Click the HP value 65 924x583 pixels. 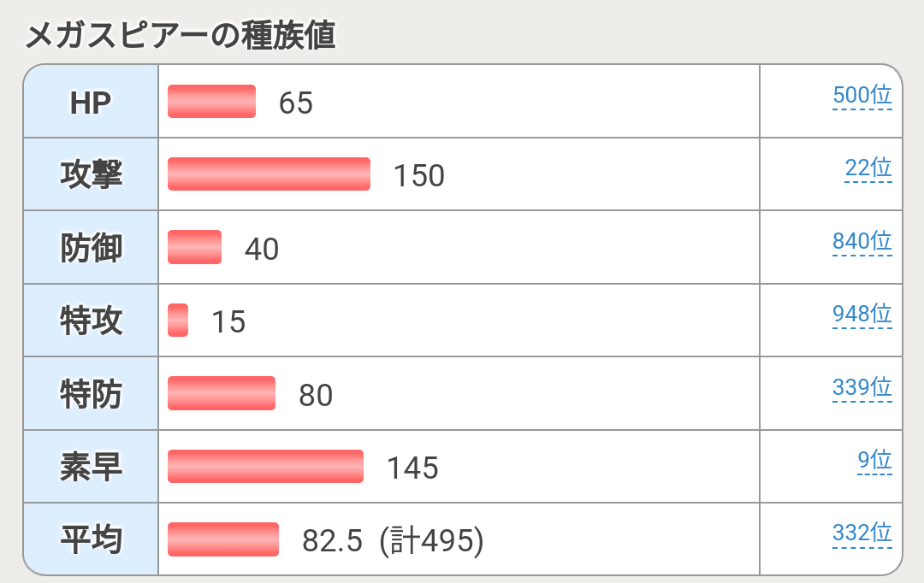296,103
